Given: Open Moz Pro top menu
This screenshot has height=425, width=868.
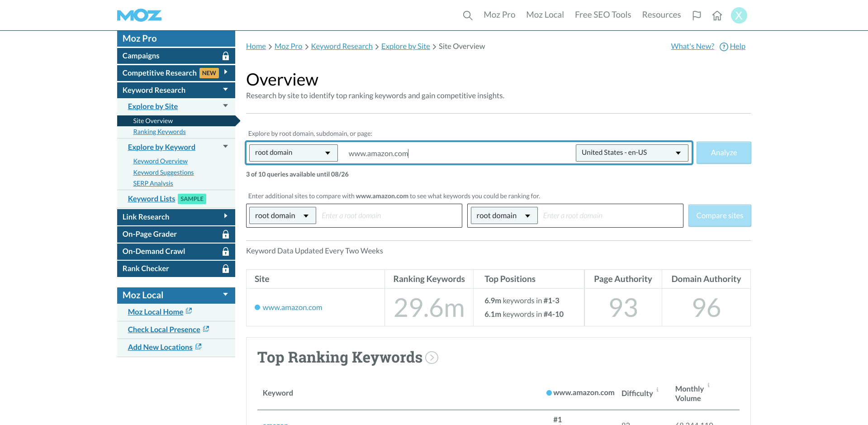Looking at the screenshot, I should click(499, 15).
